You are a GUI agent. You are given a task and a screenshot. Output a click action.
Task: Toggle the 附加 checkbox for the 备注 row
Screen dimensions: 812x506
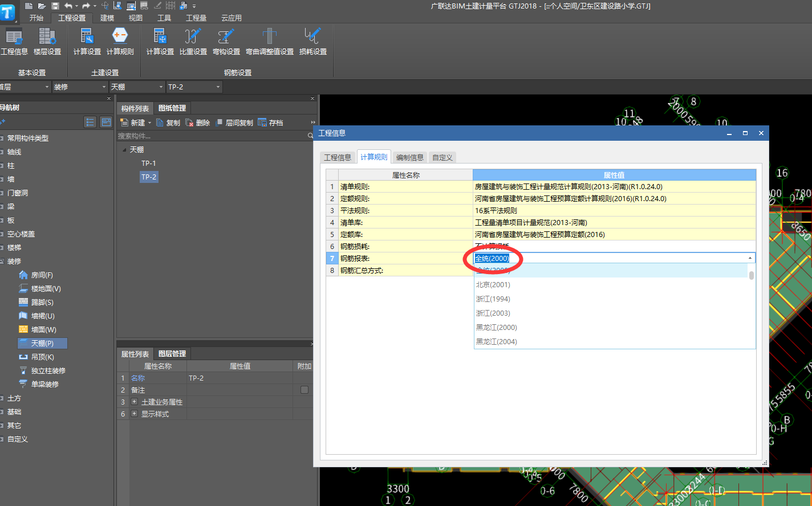[x=304, y=390]
